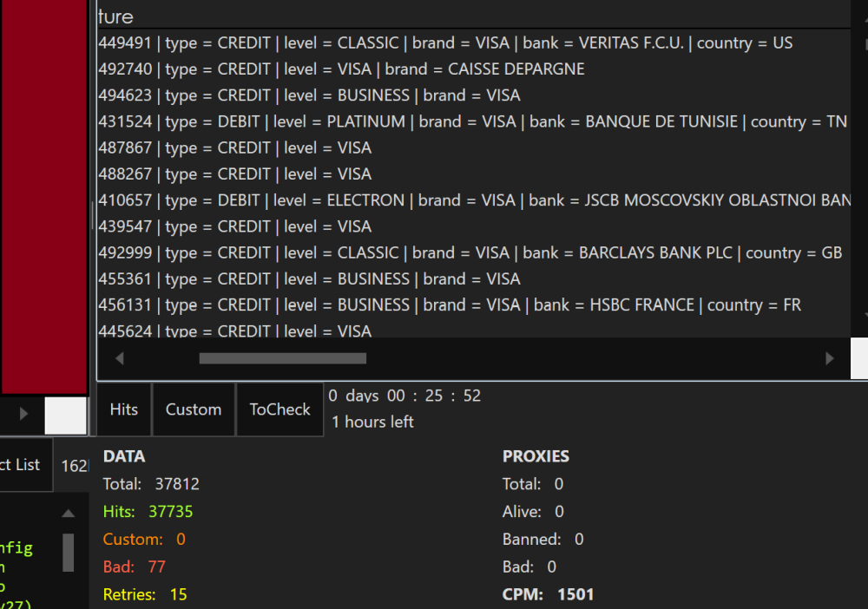The height and width of the screenshot is (609, 868).
Task: Click the red Bad count label
Action: point(119,567)
